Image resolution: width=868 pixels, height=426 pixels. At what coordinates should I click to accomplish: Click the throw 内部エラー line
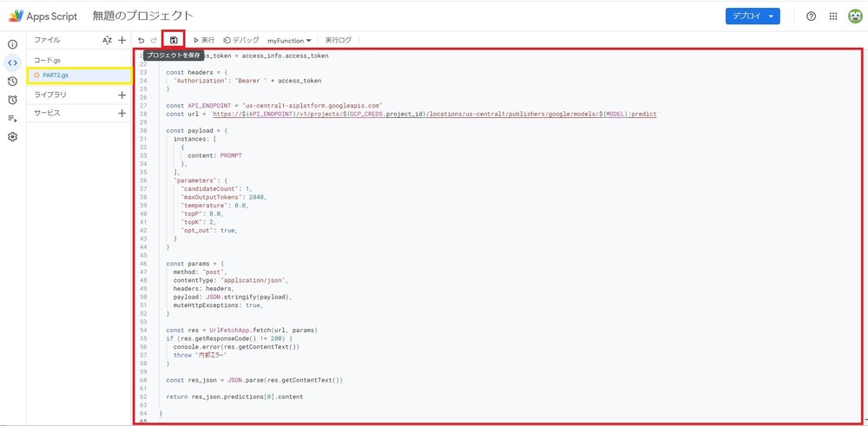coord(200,355)
